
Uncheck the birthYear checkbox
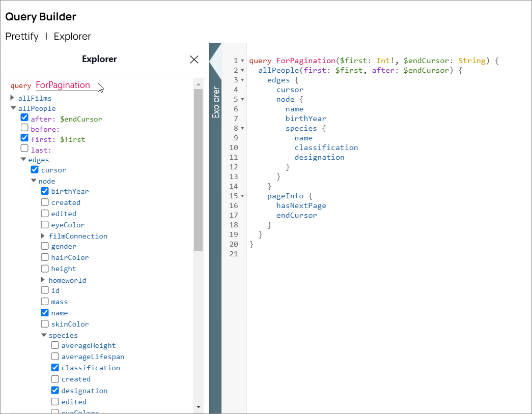45,191
